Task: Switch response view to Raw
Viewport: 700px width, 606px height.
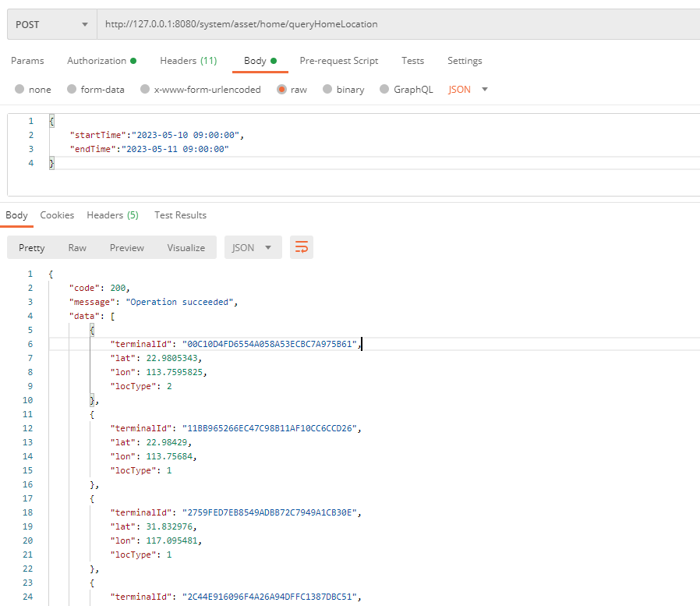Action: (x=77, y=248)
